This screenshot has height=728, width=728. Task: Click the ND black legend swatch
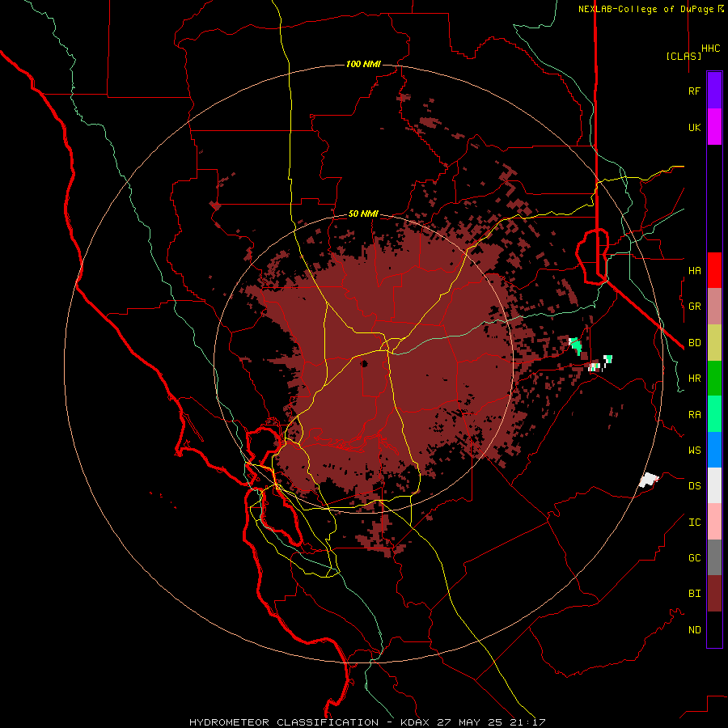(x=714, y=629)
